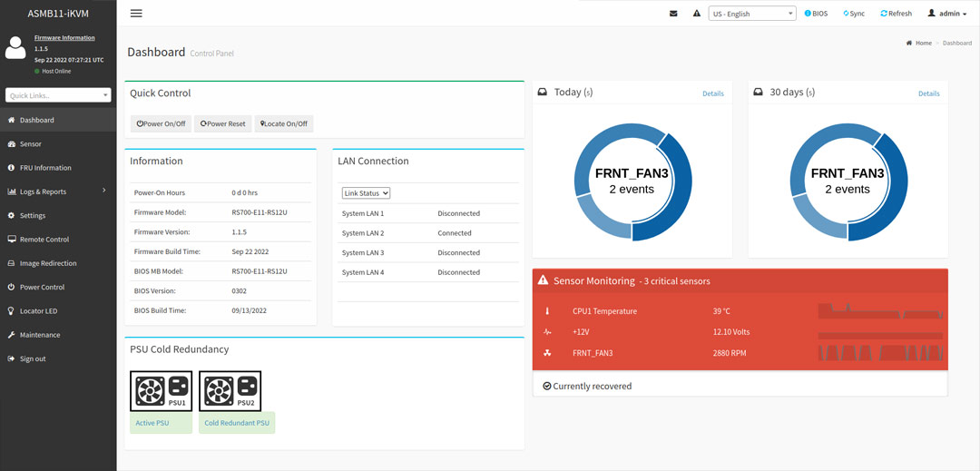Open Firmware Information link
980x471 pixels.
[x=64, y=37]
